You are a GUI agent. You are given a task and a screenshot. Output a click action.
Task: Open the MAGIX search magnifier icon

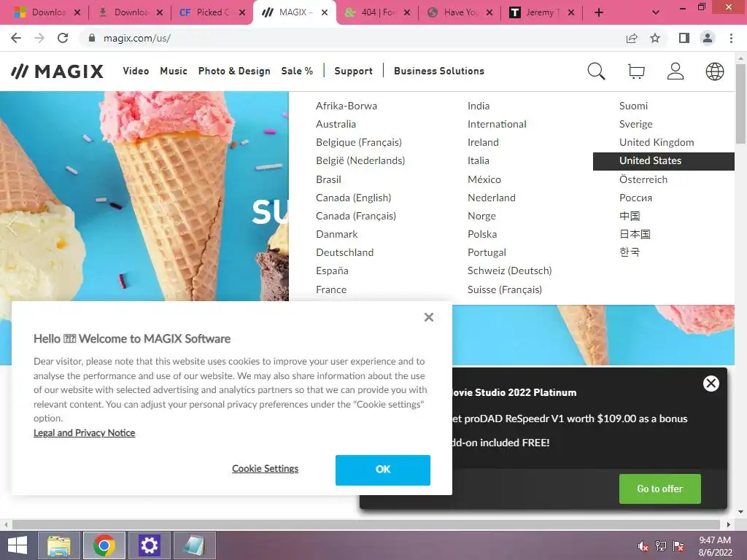(x=596, y=71)
